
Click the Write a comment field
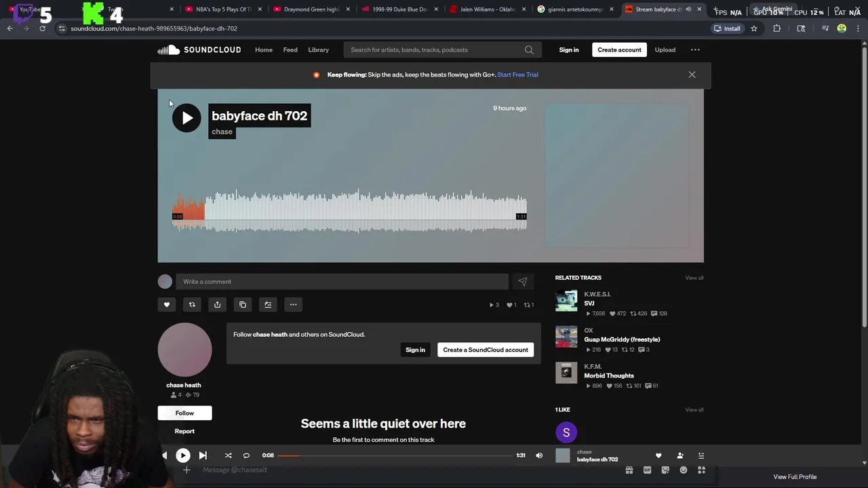coord(342,281)
